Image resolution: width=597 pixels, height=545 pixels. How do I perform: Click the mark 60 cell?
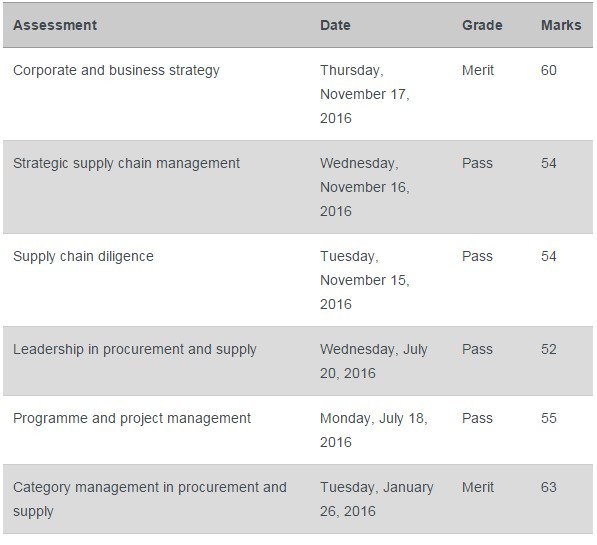point(549,70)
